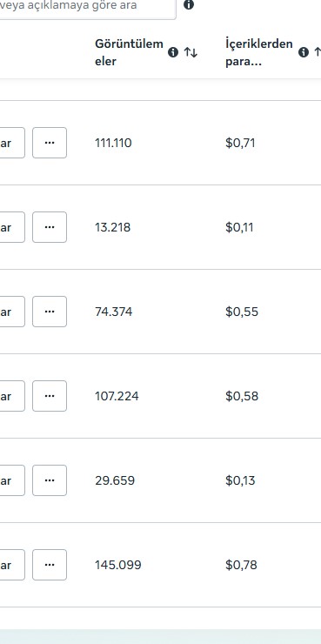Image resolution: width=321 pixels, height=644 pixels.
Task: Click the partial button in the $0,58 row
Action: [x=12, y=396]
